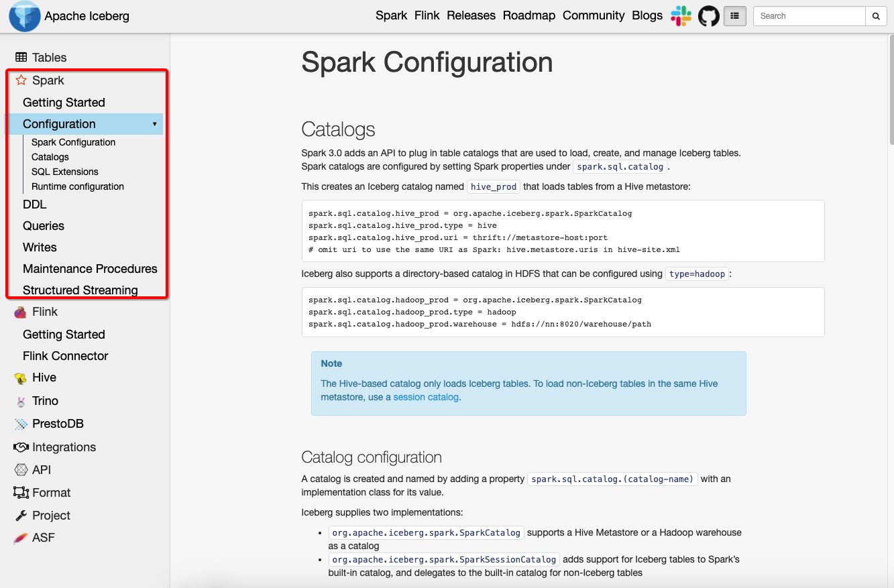This screenshot has height=588, width=894.
Task: Open the Releases top navigation link
Action: coord(471,15)
